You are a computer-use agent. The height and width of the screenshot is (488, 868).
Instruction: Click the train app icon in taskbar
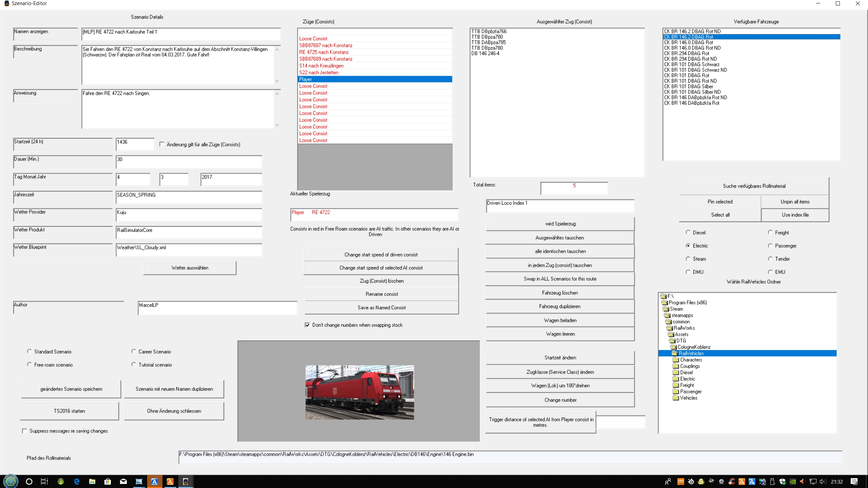185,481
